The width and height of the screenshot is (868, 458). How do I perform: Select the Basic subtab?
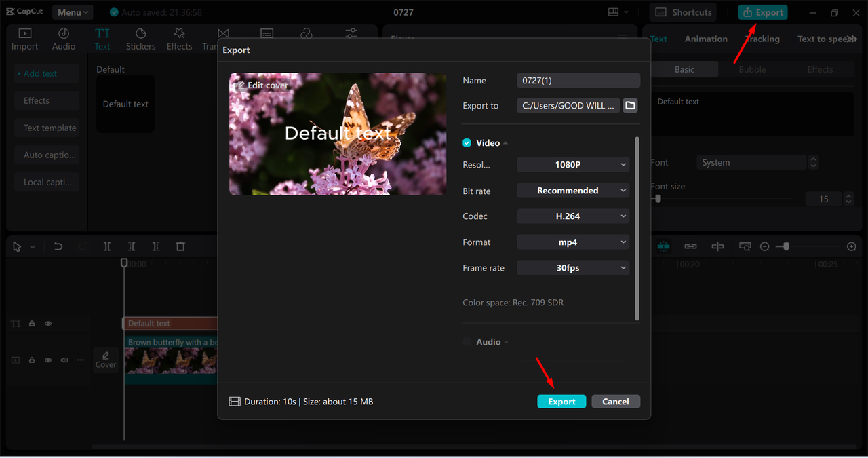click(x=684, y=69)
